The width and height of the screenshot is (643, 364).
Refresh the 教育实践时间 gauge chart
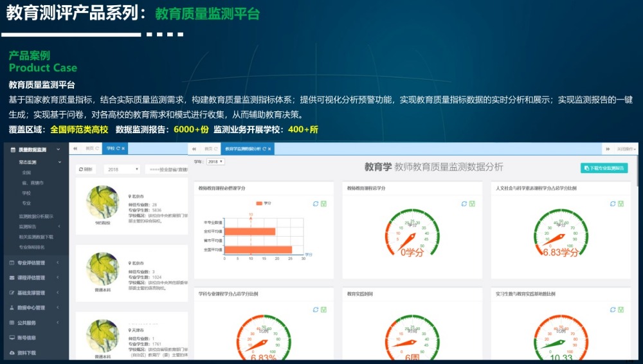(463, 309)
